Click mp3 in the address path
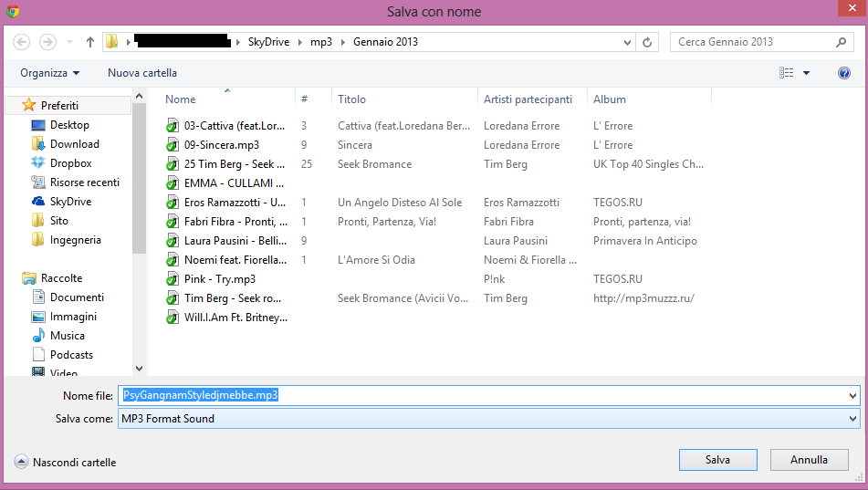Image resolution: width=868 pixels, height=490 pixels. (321, 42)
